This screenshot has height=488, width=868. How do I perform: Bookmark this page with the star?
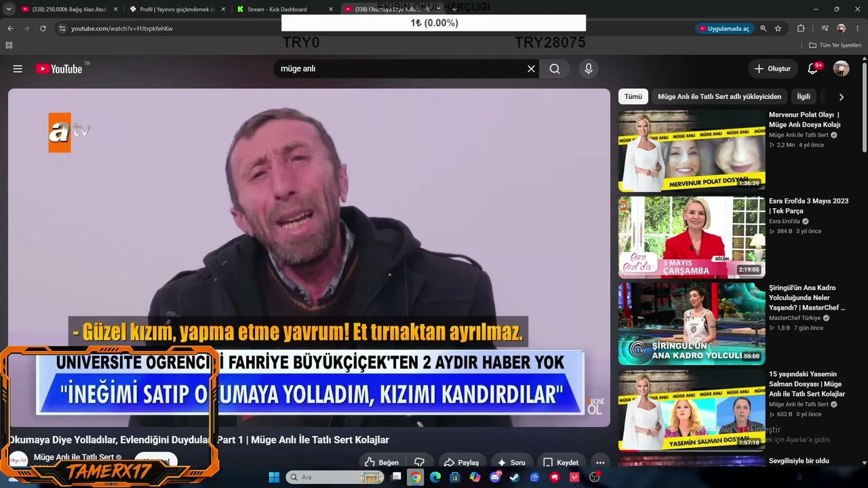coord(778,28)
